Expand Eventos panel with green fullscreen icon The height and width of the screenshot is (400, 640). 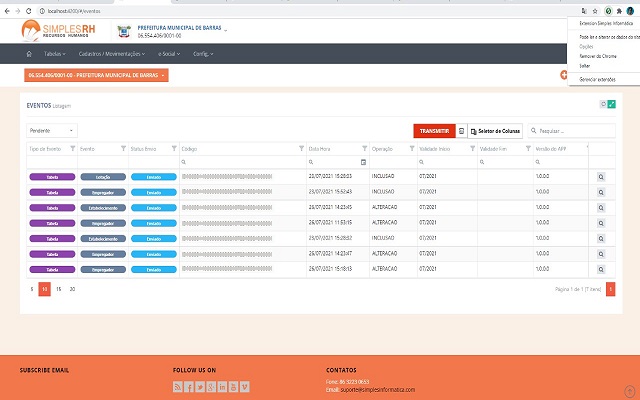[611, 104]
